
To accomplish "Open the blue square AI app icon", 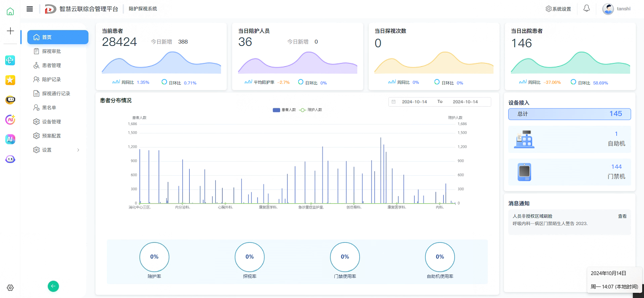I will 10,139.
